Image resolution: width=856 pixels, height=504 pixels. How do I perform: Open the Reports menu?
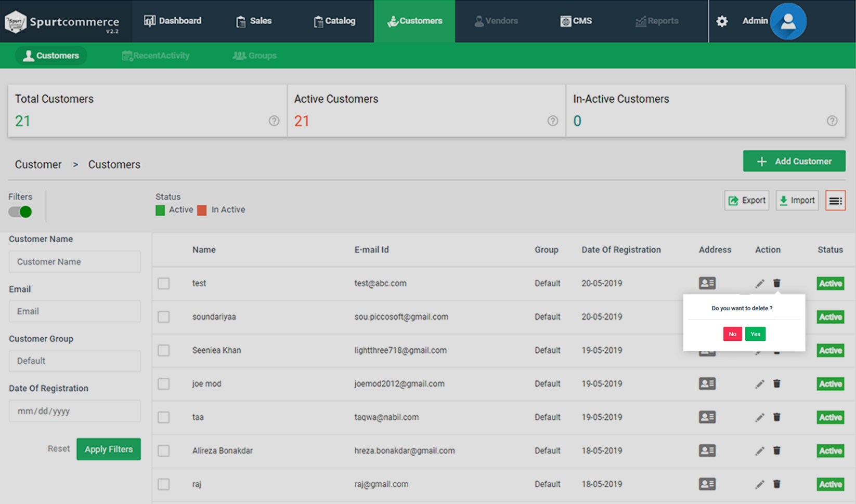[657, 21]
